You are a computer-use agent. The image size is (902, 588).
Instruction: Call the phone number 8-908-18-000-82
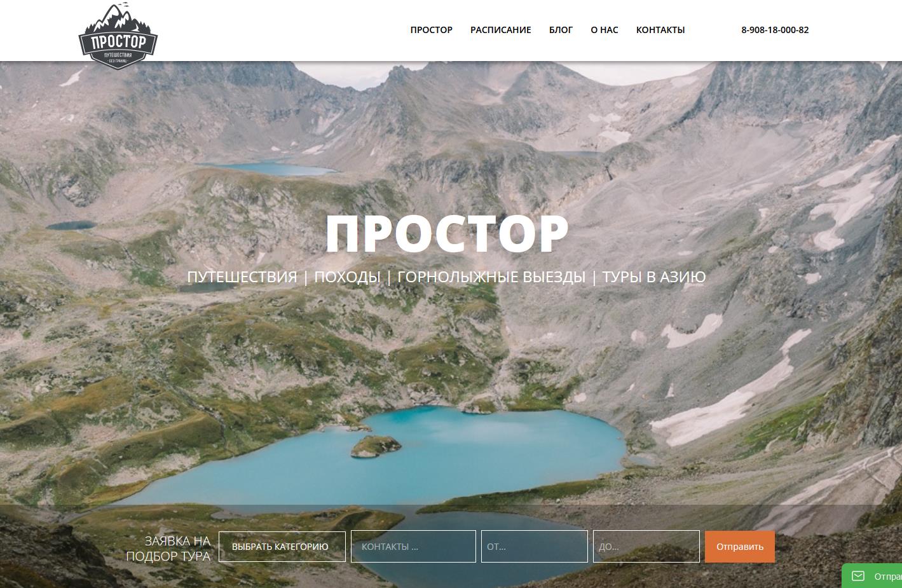(775, 30)
